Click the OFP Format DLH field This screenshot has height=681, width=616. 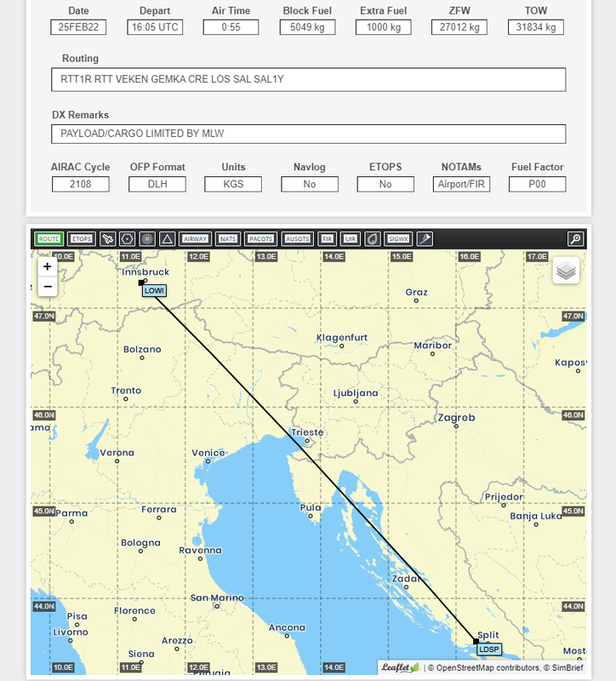[x=157, y=184]
